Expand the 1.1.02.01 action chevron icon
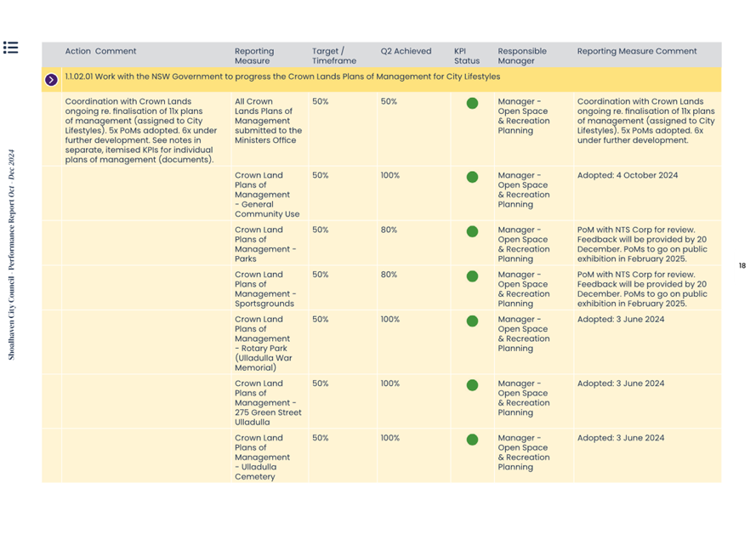The width and height of the screenshot is (756, 534). tap(51, 80)
